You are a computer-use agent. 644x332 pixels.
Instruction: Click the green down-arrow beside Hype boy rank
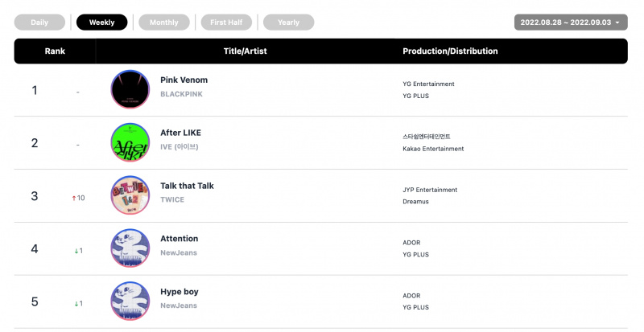click(x=76, y=304)
